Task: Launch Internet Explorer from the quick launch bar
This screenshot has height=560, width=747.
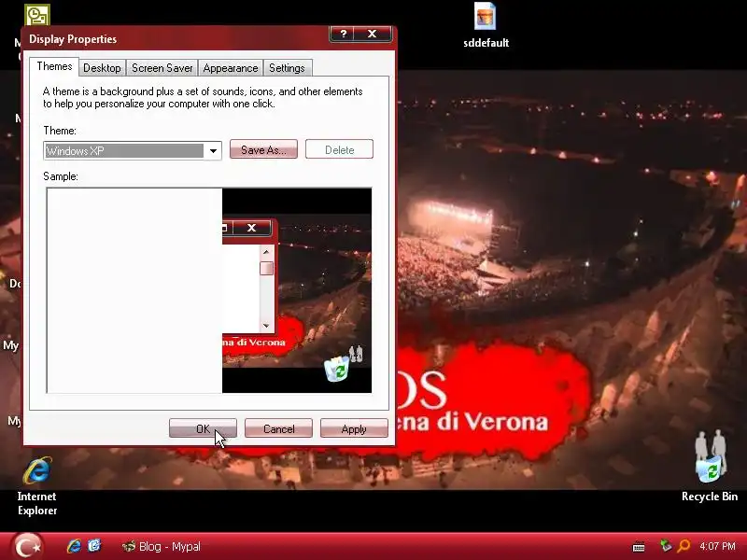Action: pos(74,546)
